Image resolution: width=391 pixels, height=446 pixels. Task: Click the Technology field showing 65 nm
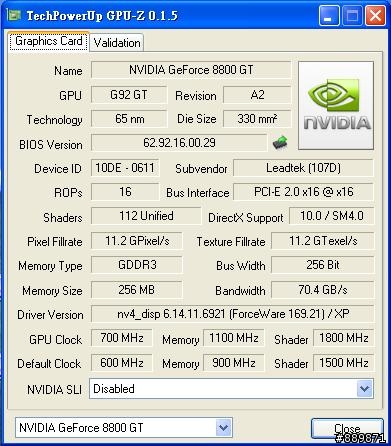[129, 119]
